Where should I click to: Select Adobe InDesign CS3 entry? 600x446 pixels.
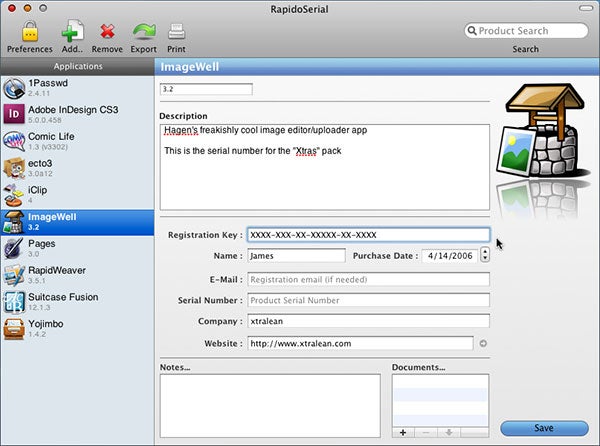tap(77, 114)
